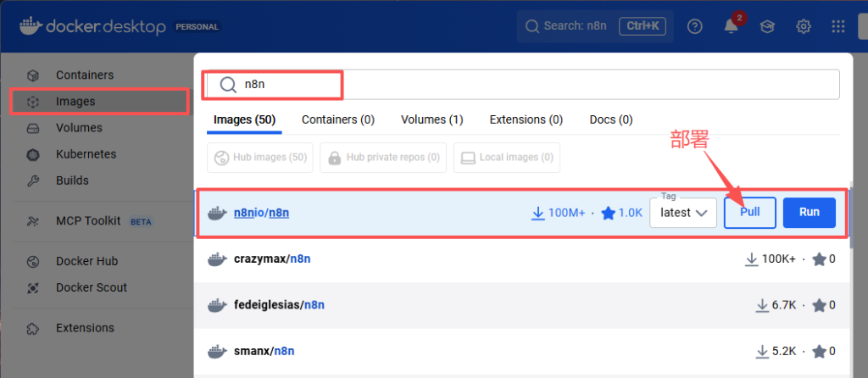Expand the Tag dropdown showing latest
868x378 pixels.
tap(683, 213)
